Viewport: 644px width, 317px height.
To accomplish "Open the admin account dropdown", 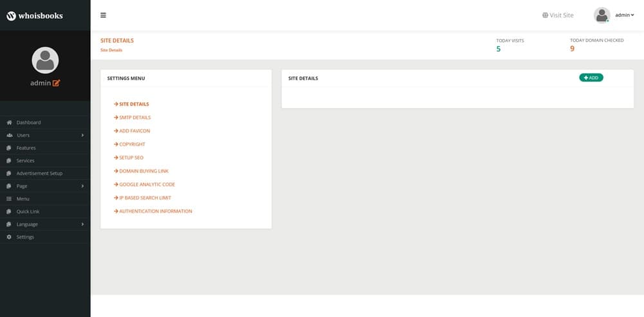I will [625, 15].
